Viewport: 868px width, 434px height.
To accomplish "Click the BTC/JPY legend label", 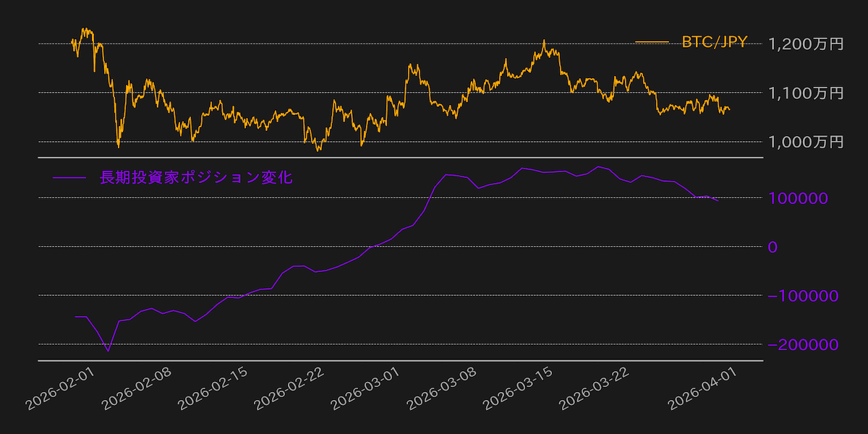I will pos(714,43).
